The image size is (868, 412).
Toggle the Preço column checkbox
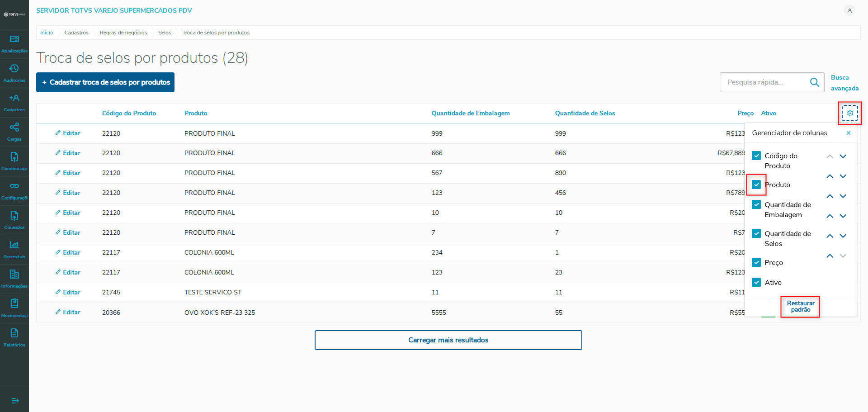tap(756, 262)
